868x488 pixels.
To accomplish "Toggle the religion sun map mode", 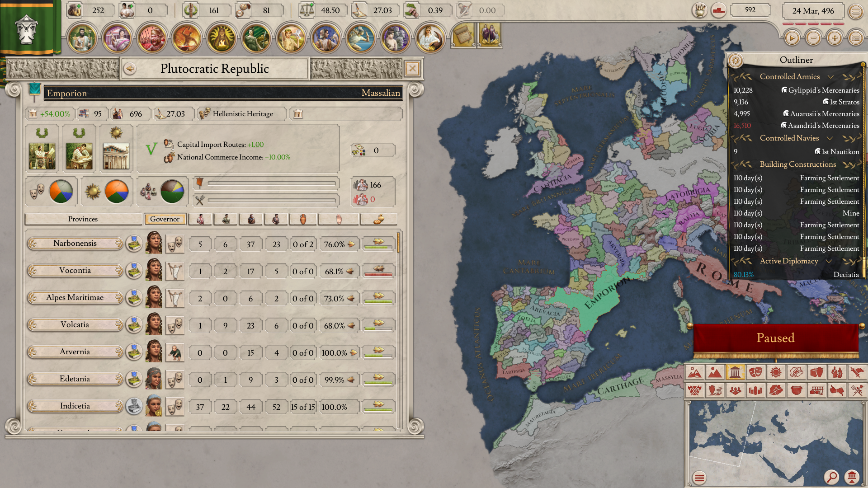I will tap(776, 372).
